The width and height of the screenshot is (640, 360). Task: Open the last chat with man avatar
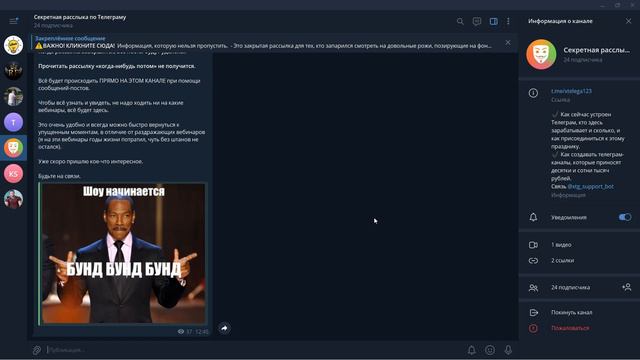pyautogui.click(x=13, y=199)
